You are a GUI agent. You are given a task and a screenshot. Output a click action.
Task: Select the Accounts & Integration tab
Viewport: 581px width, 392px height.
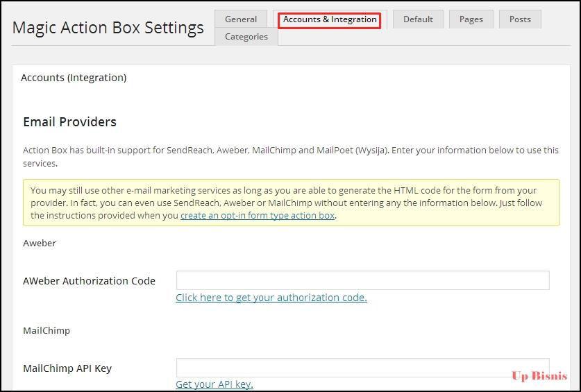click(330, 19)
